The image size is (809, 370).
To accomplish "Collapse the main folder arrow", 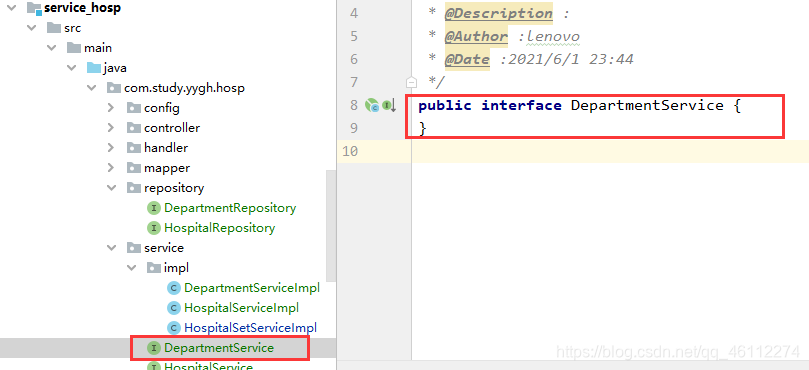I will pos(52,48).
